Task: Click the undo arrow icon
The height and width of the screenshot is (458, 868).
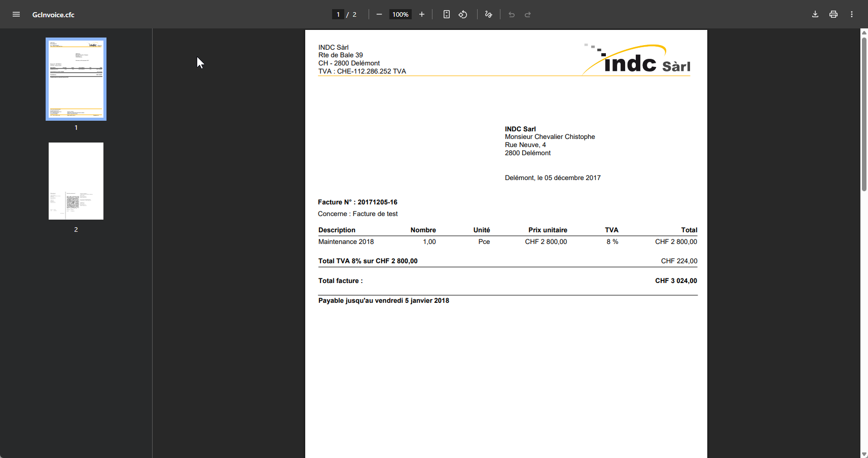Action: coord(512,14)
